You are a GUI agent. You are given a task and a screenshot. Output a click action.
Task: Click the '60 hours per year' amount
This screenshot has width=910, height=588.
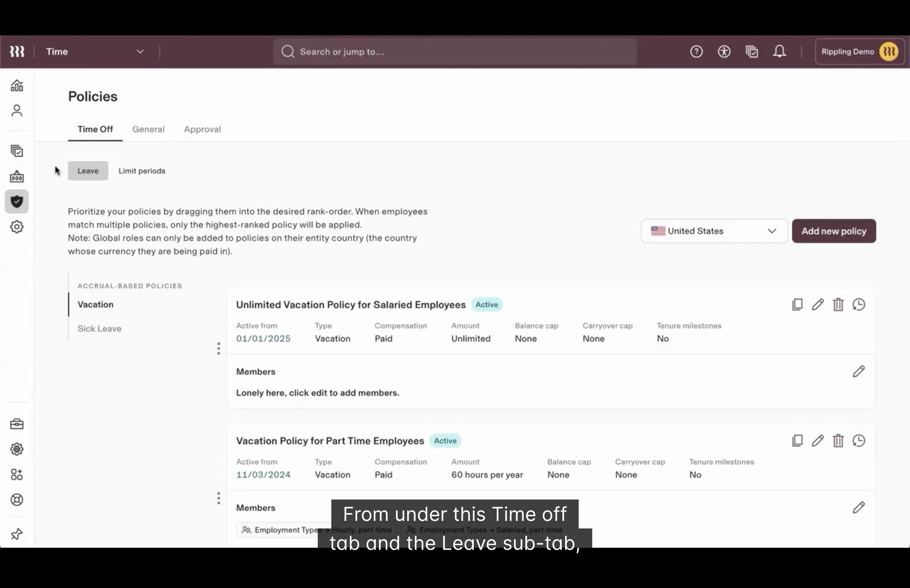[487, 475]
